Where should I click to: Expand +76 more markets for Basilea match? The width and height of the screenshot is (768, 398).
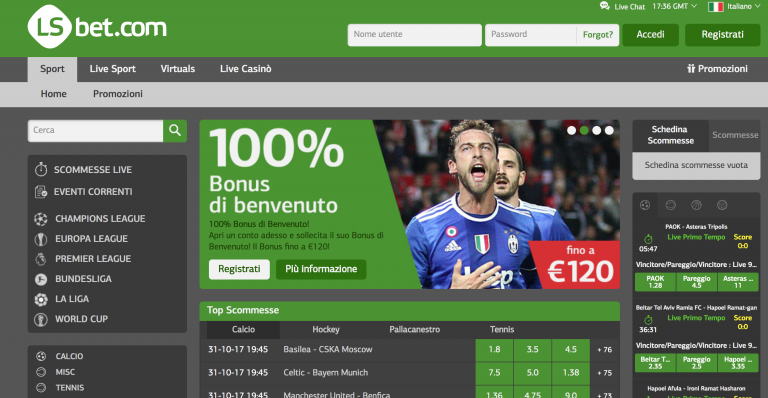(x=604, y=350)
